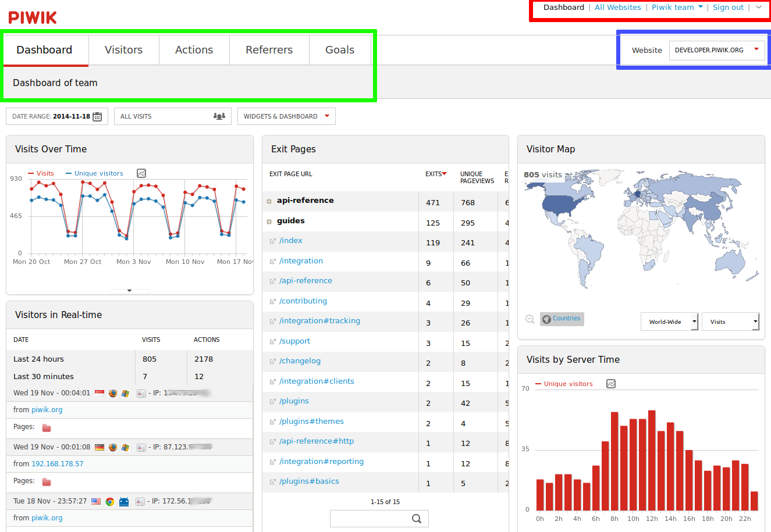Click the segment visitors icon in All Visits
The height and width of the screenshot is (532, 771).
coord(219,116)
